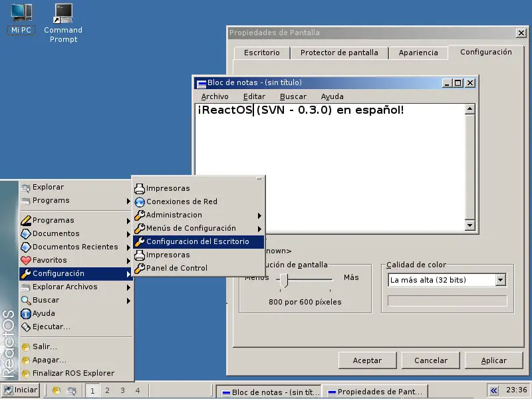The width and height of the screenshot is (532, 399).
Task: Expand the Administracion submenu arrow
Action: coord(259,215)
